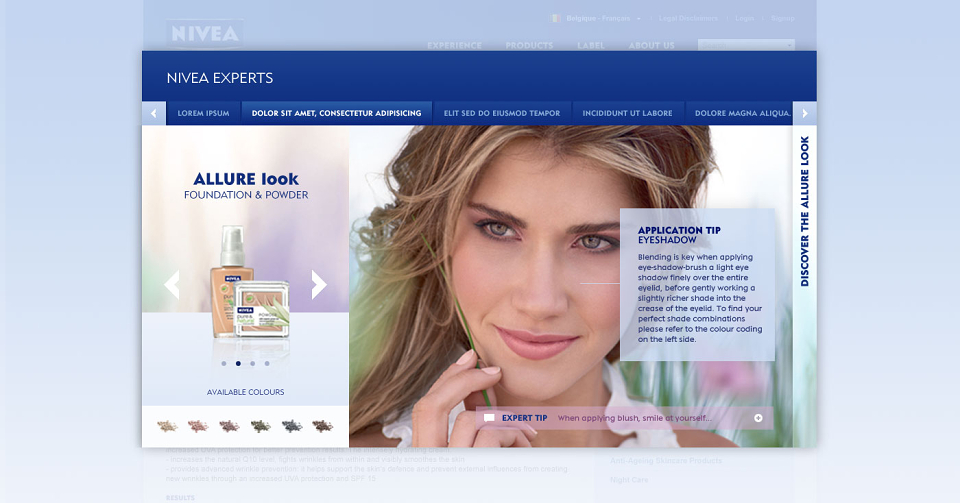This screenshot has height=503, width=960.
Task: Click the Login link in the background header
Action: (744, 18)
